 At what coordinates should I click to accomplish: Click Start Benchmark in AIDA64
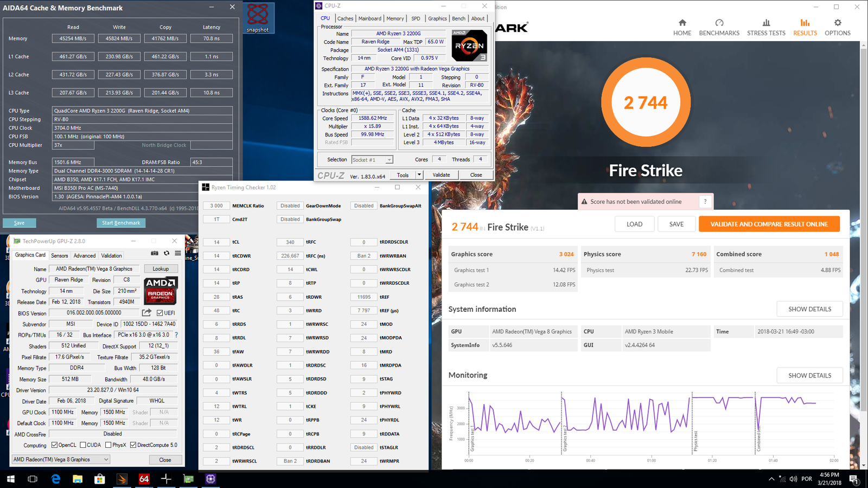click(121, 223)
